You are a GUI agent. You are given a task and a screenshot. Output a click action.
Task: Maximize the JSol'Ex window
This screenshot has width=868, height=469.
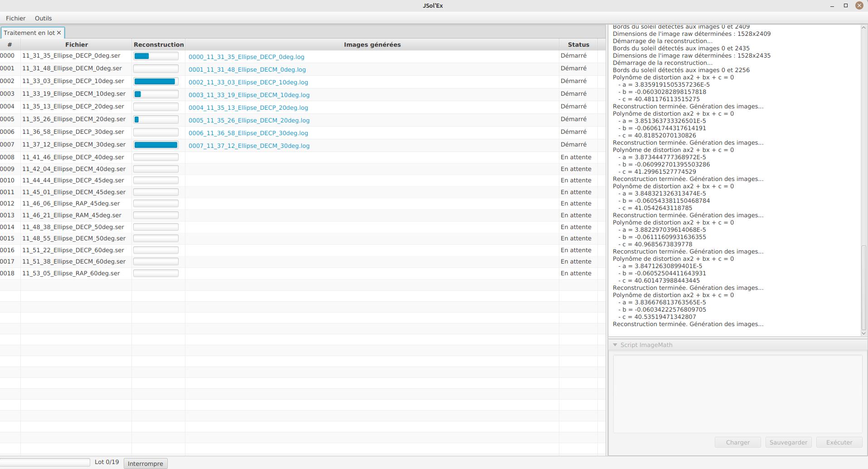coord(846,5)
